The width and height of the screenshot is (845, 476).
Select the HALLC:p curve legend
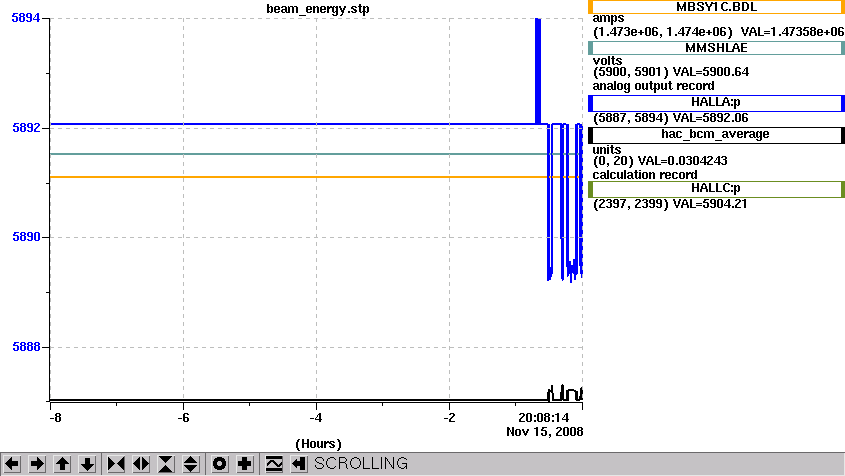point(716,189)
